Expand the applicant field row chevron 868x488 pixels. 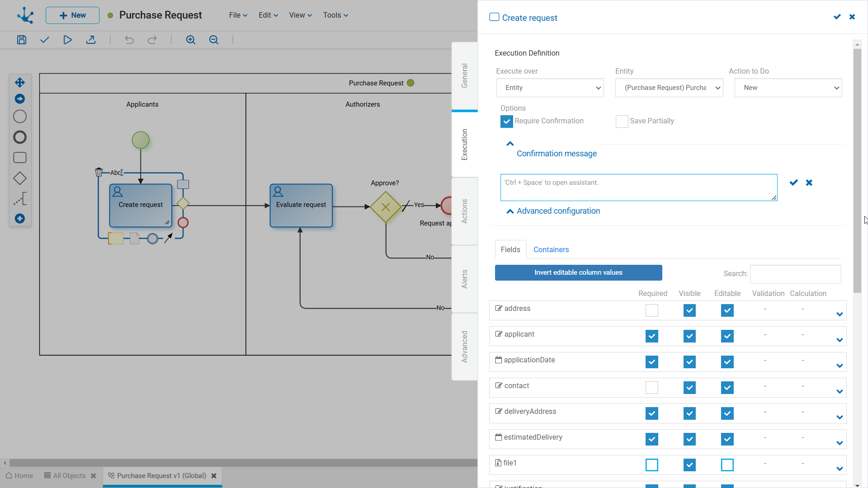click(840, 340)
